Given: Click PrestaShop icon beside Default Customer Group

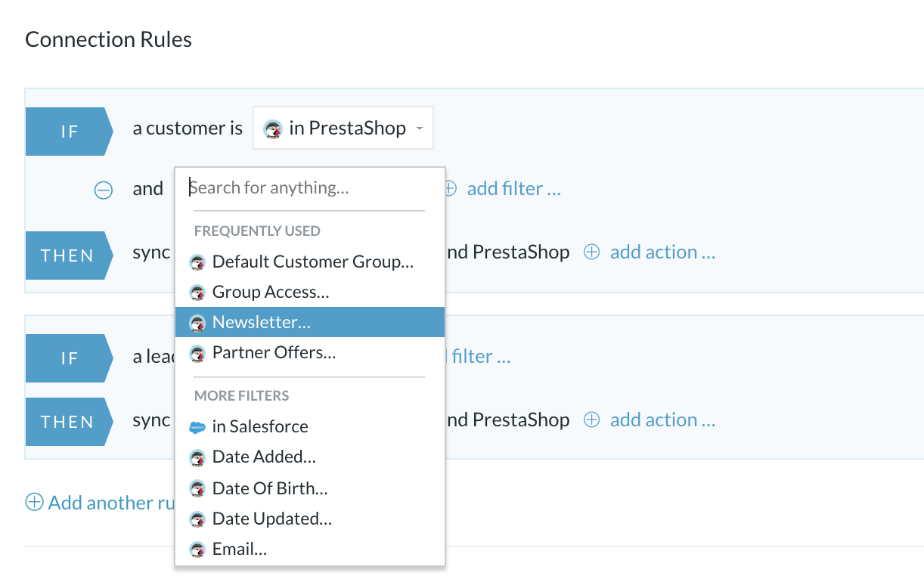Looking at the screenshot, I should tap(197, 262).
